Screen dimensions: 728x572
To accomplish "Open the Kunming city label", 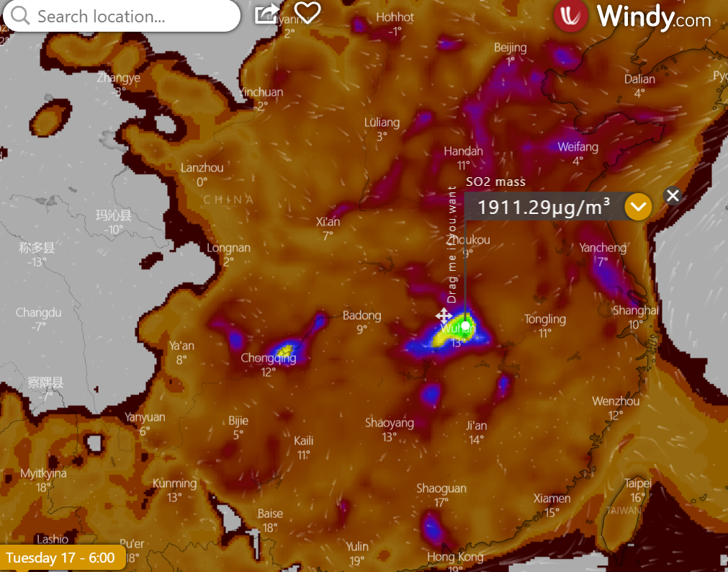I will [x=174, y=483].
